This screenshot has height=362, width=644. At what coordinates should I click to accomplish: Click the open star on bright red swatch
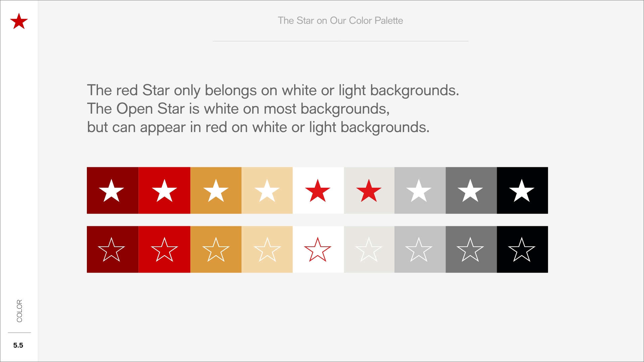(164, 250)
